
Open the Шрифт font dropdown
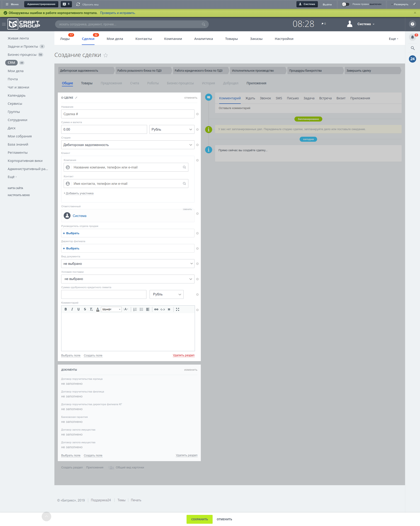[111, 309]
